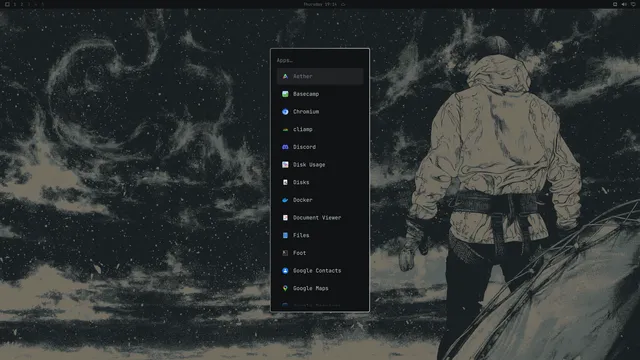Launch the Files manager icon
Viewport: 640px width, 360px height.
285,236
